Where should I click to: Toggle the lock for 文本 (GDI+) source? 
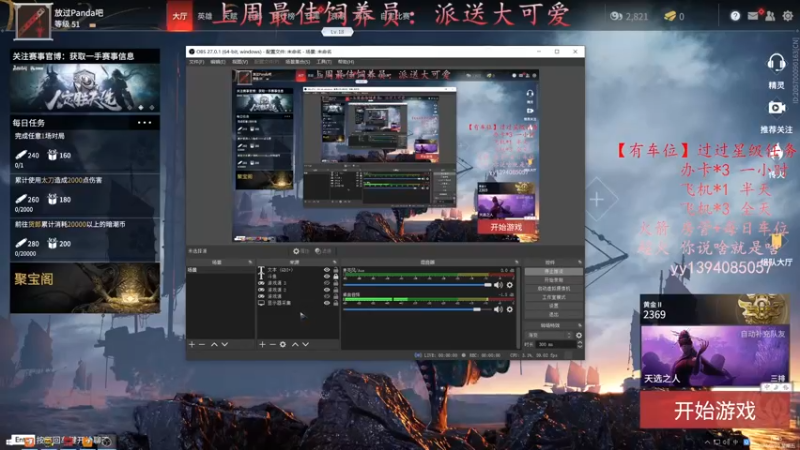click(335, 270)
